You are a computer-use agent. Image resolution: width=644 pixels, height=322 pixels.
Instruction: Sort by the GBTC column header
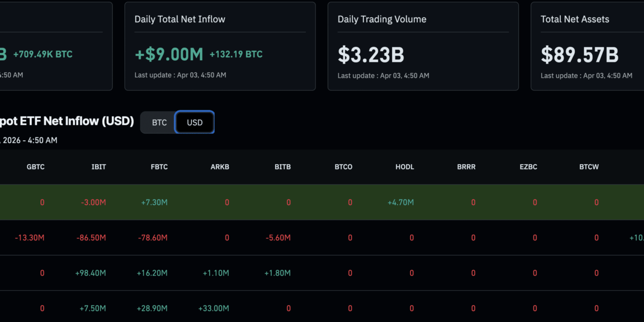pos(35,167)
